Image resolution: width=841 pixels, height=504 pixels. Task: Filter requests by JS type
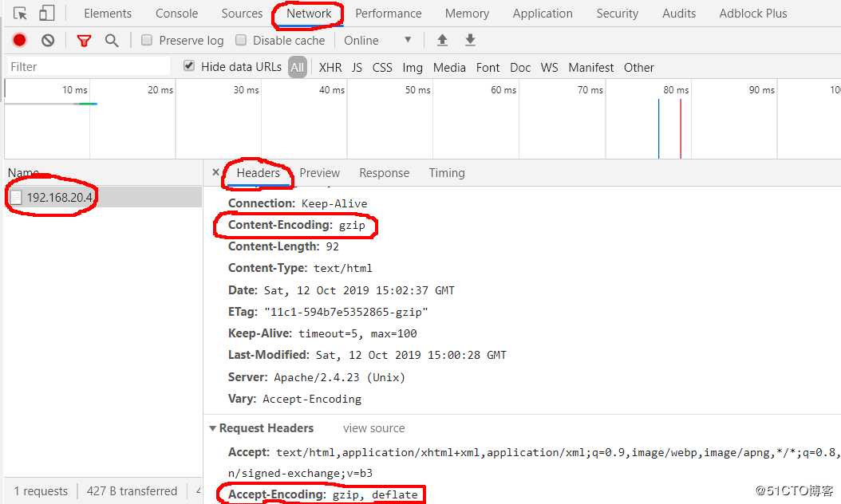coord(357,67)
